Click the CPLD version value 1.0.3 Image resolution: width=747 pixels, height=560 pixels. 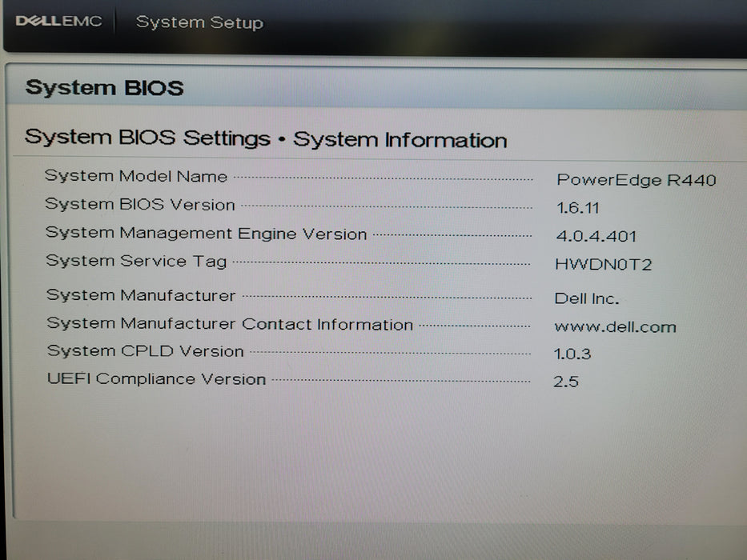click(x=572, y=354)
